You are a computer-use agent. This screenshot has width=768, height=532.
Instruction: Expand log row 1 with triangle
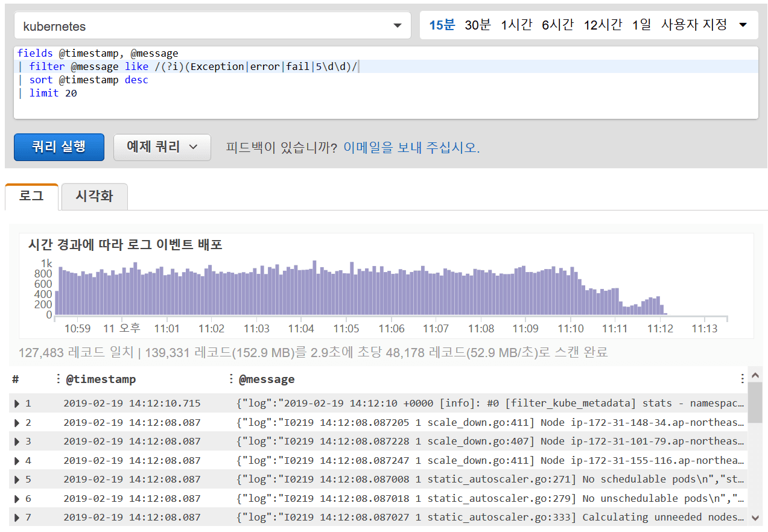17,404
